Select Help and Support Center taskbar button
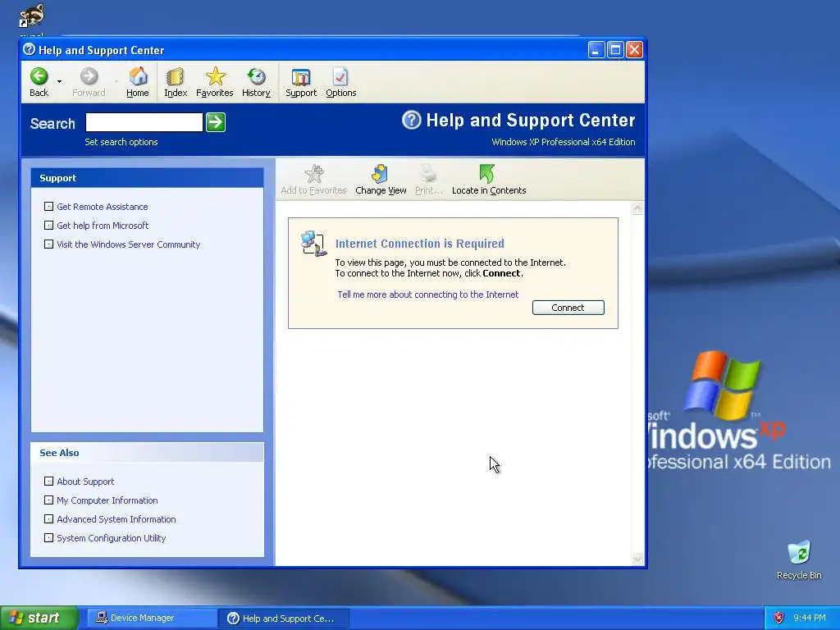This screenshot has height=630, width=840. pos(284,619)
